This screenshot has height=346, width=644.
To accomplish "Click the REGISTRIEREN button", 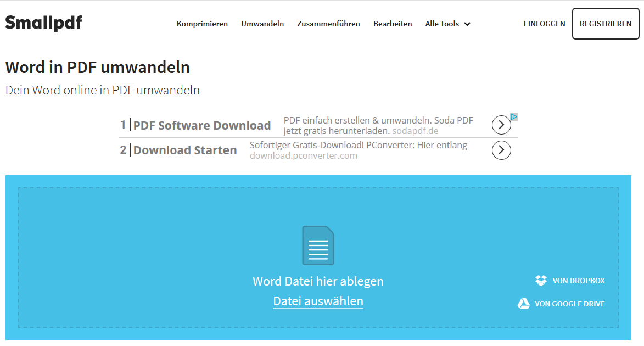I will (x=606, y=24).
